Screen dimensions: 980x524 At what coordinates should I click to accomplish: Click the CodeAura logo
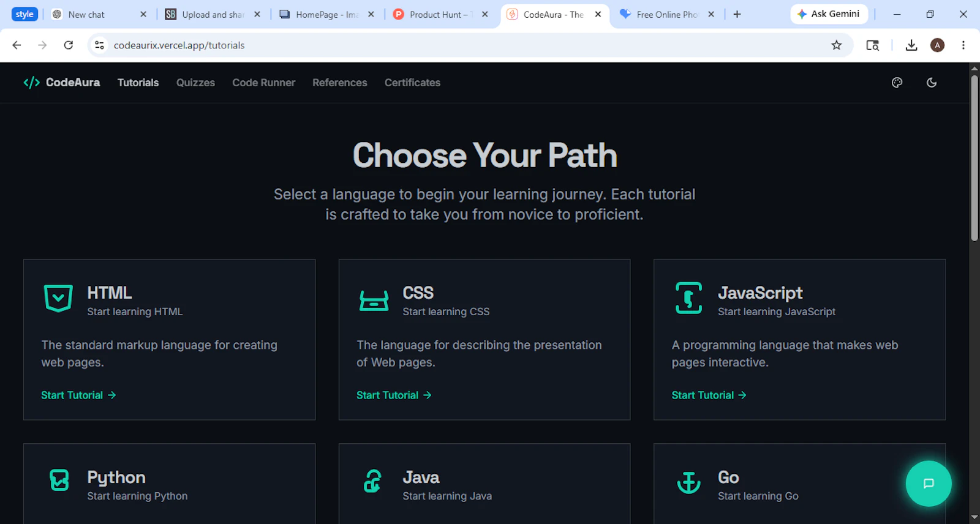(61, 83)
